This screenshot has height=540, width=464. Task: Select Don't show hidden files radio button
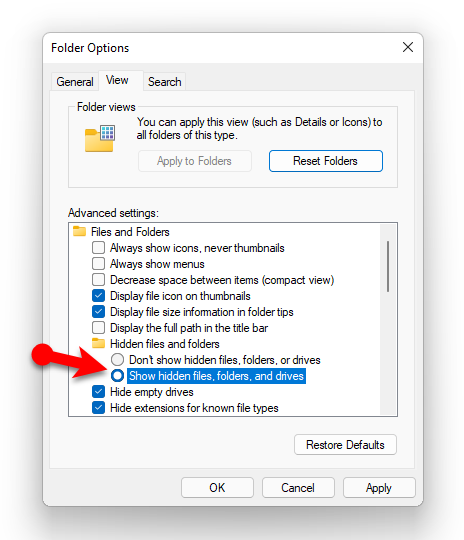pos(117,360)
